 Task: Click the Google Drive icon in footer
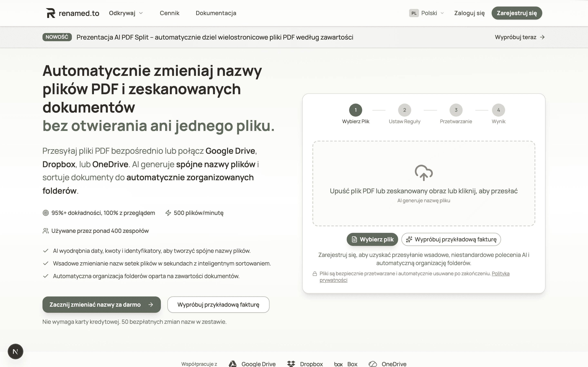click(233, 363)
